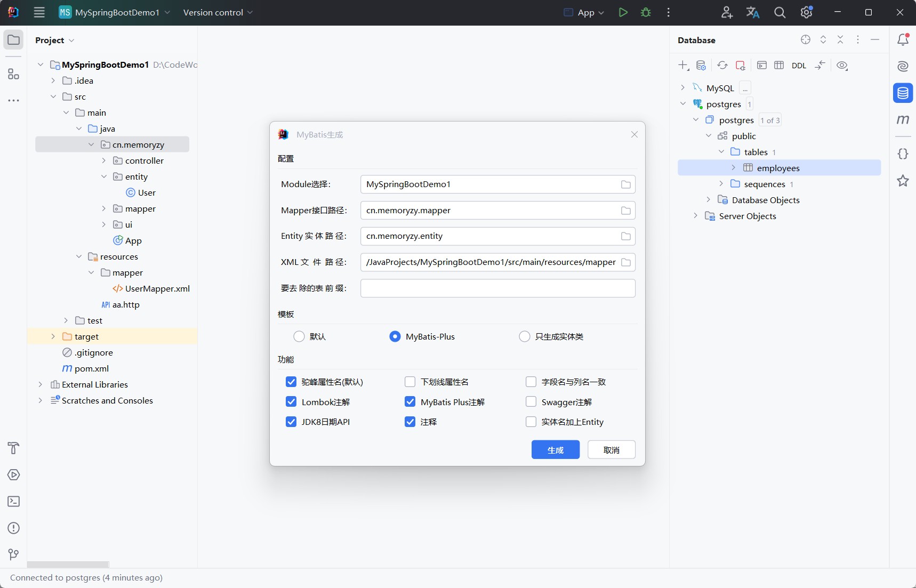The image size is (916, 588).
Task: Deactivate database connection icon
Action: pyautogui.click(x=741, y=66)
